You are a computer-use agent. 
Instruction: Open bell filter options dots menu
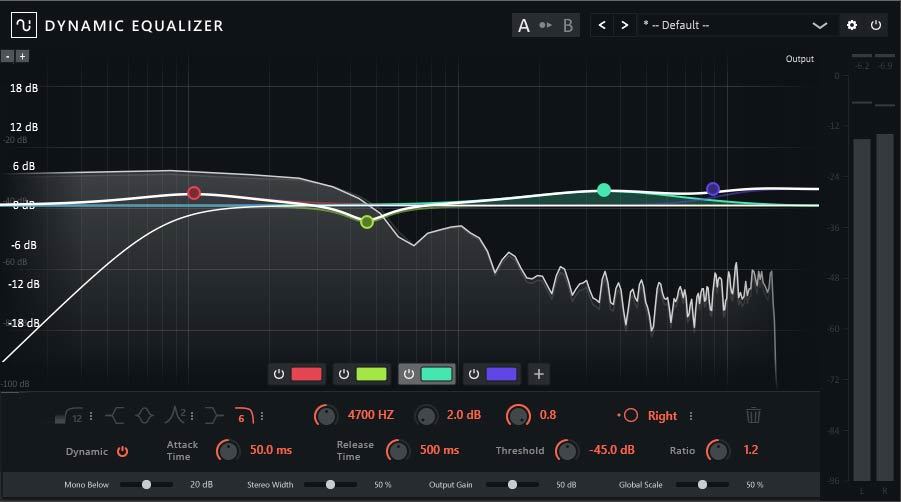point(191,415)
